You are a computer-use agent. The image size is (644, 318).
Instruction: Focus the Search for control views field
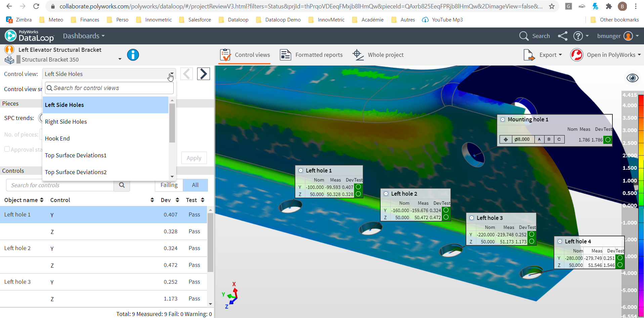(x=110, y=88)
